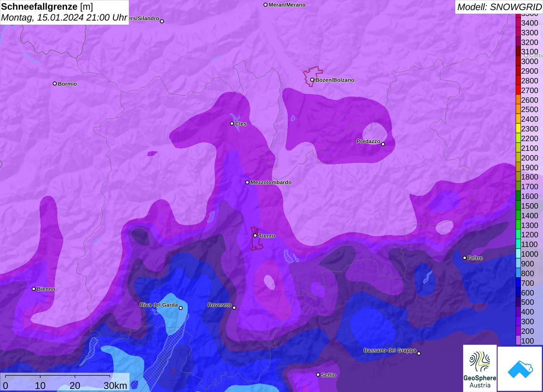This screenshot has height=392, width=543.
Task: Click the '0' scale bar label
Action: pyautogui.click(x=5, y=385)
